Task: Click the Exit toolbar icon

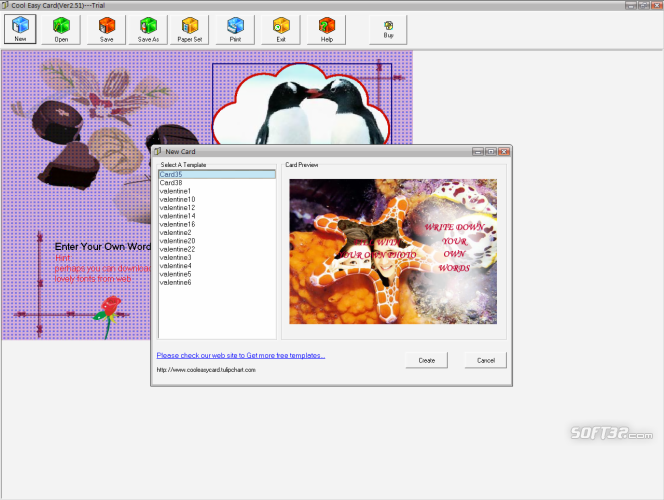Action: pos(281,29)
